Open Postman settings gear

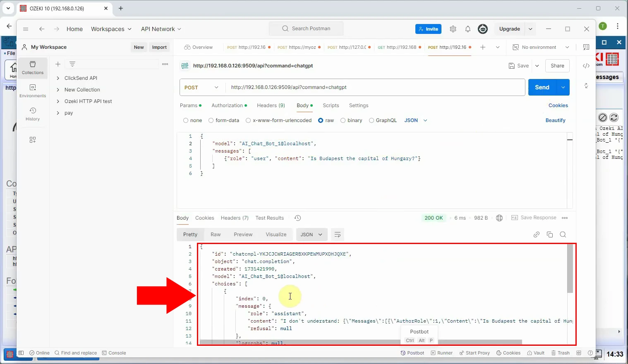[453, 29]
